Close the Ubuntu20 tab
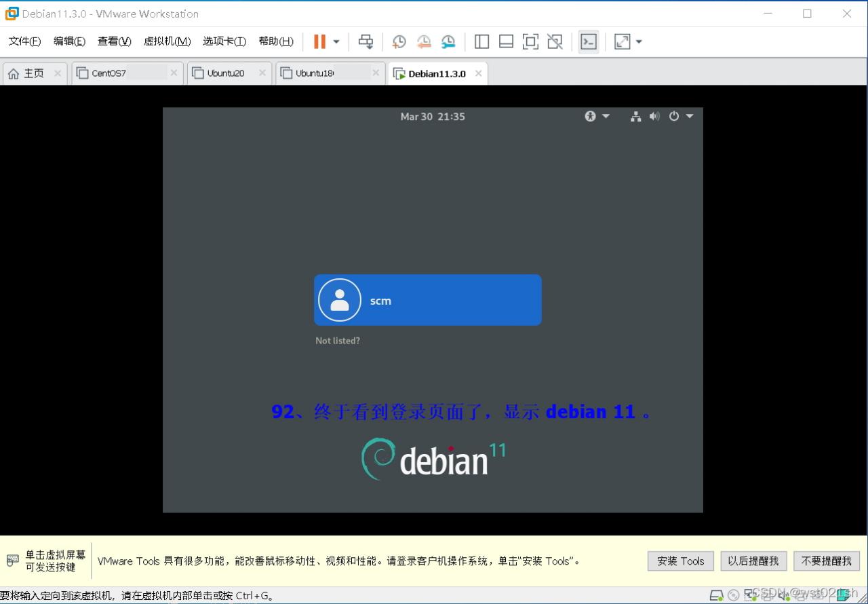Viewport: 868px width, 604px height. pos(262,73)
